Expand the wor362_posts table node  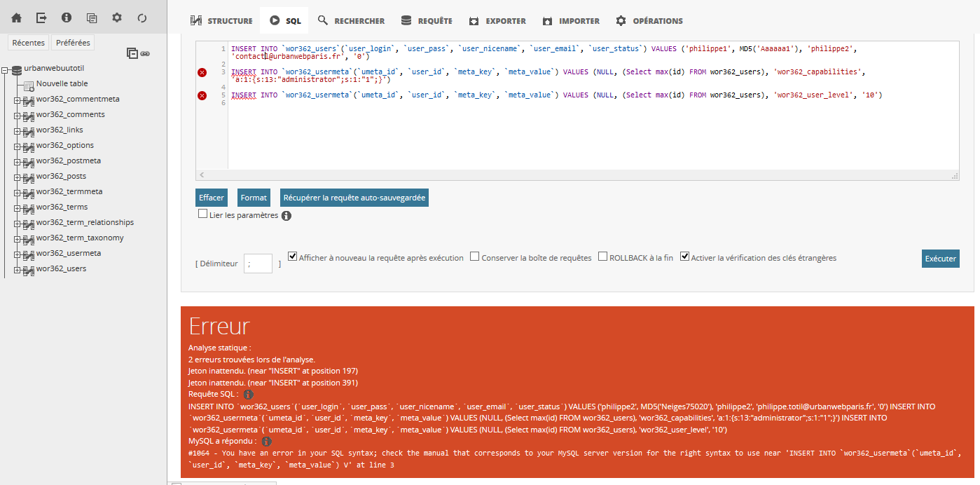(17, 177)
